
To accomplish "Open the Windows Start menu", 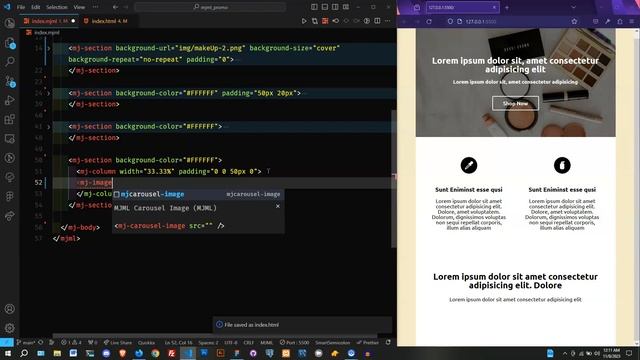I will click(x=7, y=353).
